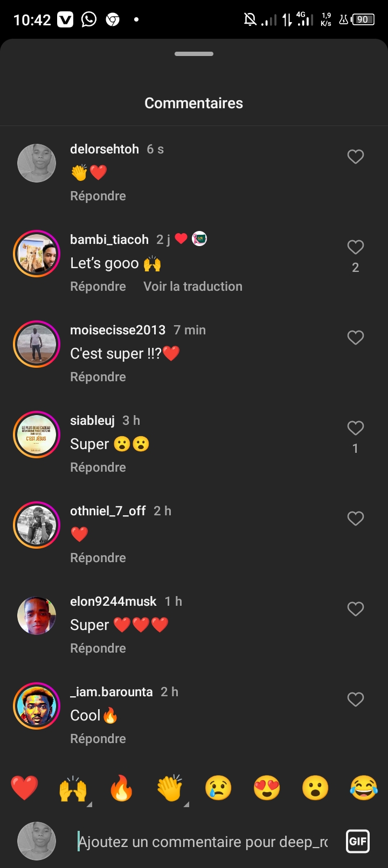Like the _iam.barounta "Cool" comment
Screen dimensions: 388x868
pos(355,699)
